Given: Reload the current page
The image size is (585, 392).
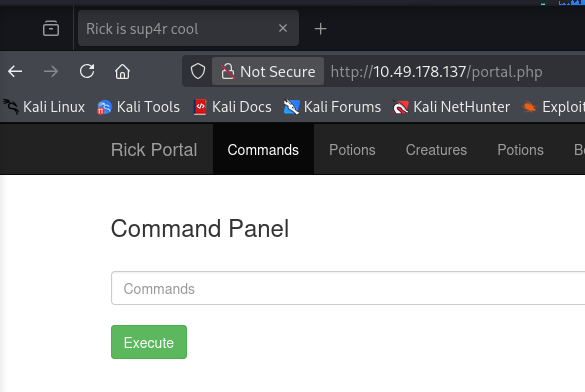Looking at the screenshot, I should (x=87, y=71).
